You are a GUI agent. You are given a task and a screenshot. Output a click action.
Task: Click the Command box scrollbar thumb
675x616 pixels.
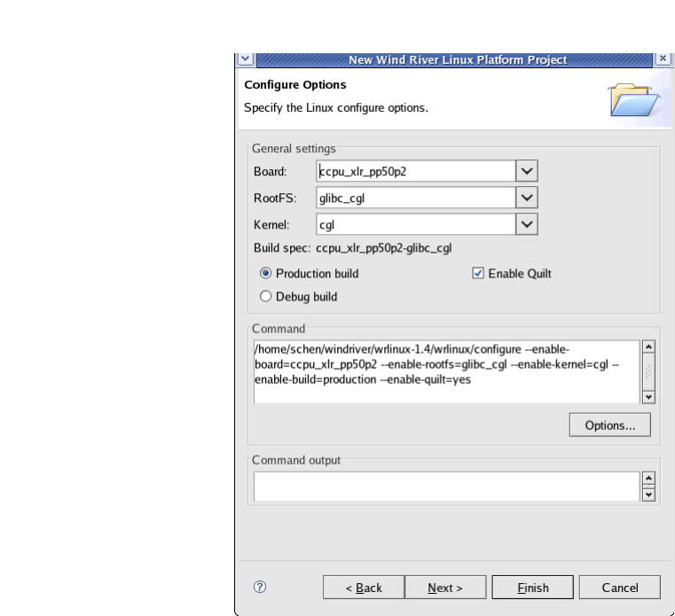point(648,372)
